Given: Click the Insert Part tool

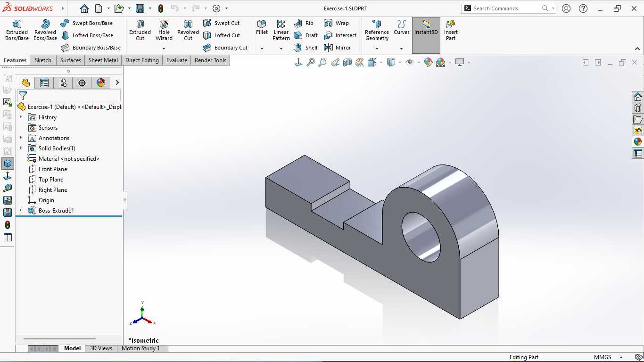Looking at the screenshot, I should click(451, 30).
